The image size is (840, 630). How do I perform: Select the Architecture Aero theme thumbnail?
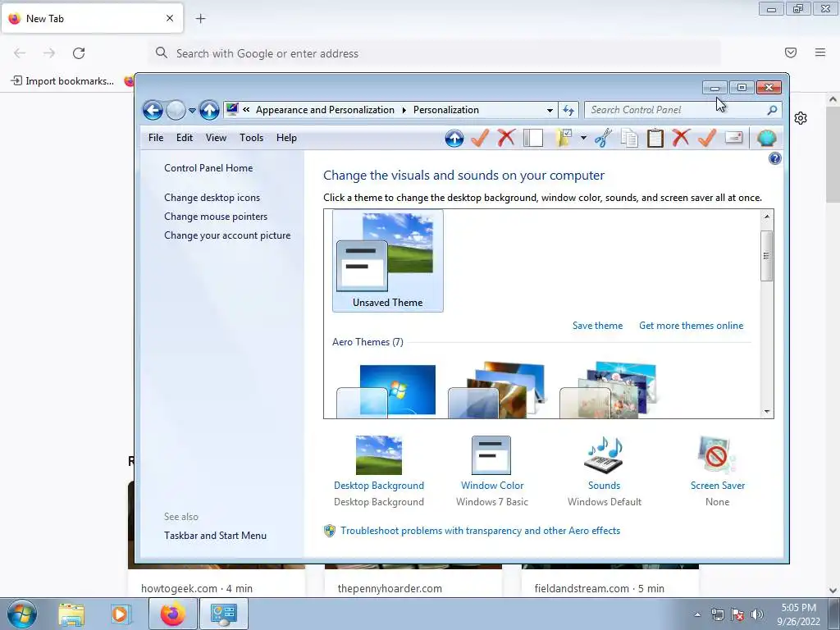[x=496, y=390]
